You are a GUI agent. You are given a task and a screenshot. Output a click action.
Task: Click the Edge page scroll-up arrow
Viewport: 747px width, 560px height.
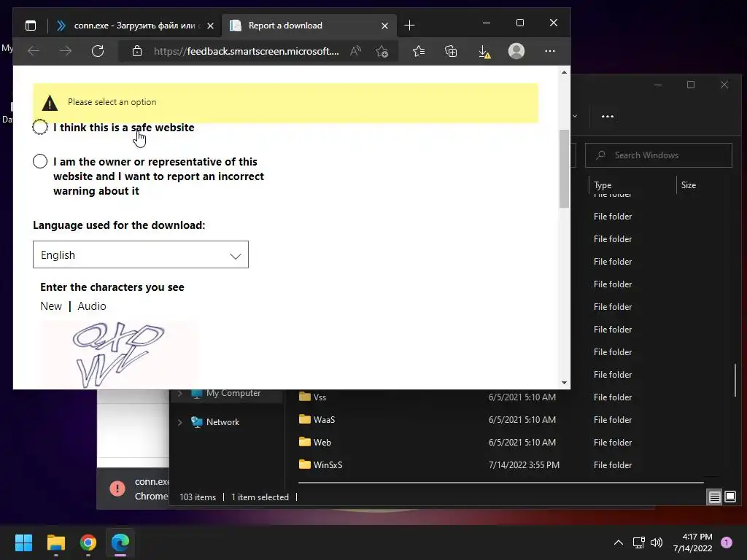coord(564,72)
